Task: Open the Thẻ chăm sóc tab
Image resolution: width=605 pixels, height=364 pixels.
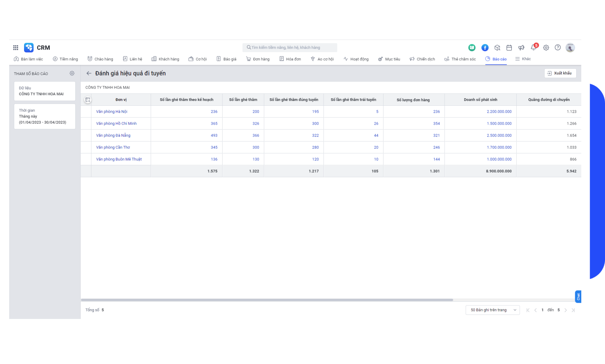Action: [x=460, y=59]
